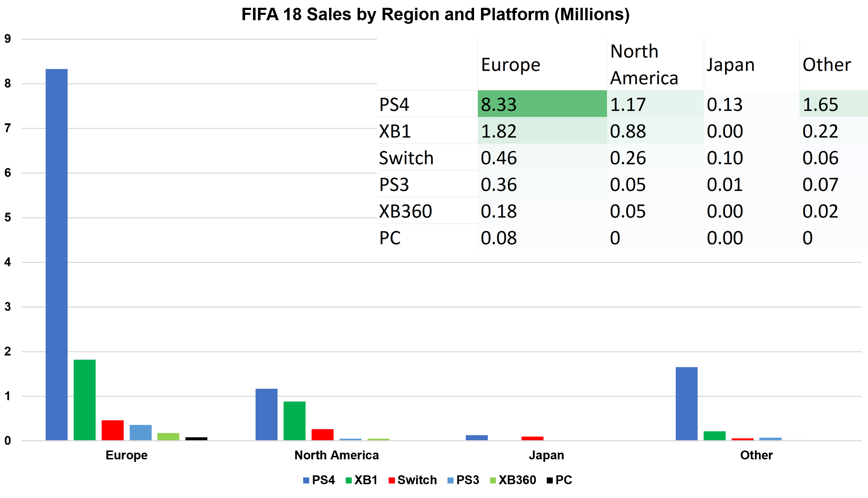Click the chart title text
Screen dimensions: 868x498
(x=435, y=15)
